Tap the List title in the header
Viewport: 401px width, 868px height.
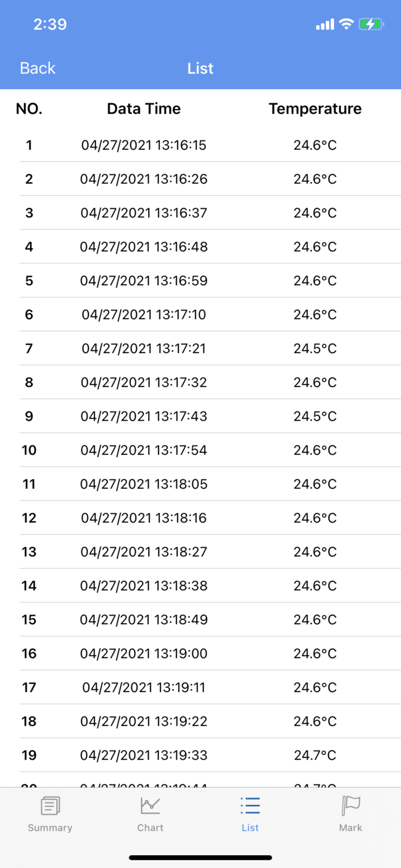[x=200, y=68]
